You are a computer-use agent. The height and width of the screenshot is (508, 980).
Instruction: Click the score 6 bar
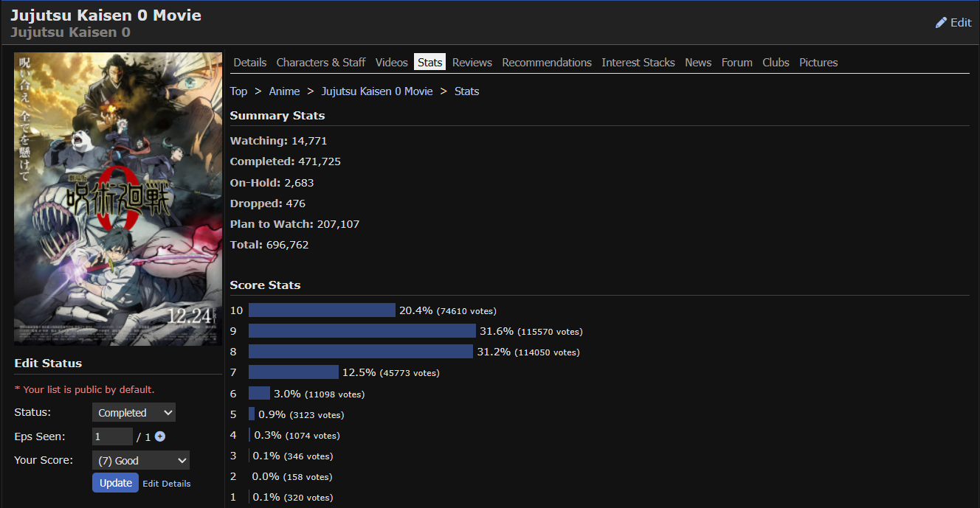259,394
